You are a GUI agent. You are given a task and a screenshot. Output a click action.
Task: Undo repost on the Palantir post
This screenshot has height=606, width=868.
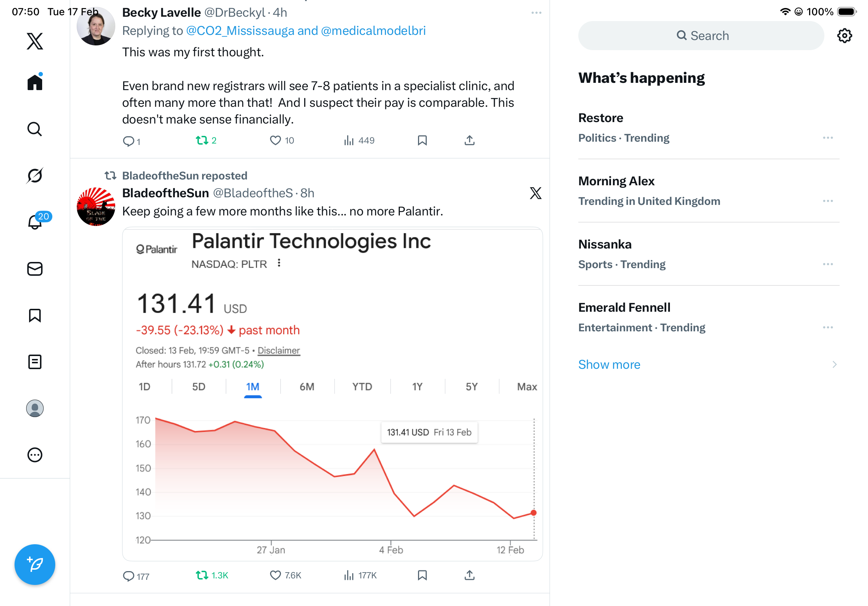tap(202, 575)
